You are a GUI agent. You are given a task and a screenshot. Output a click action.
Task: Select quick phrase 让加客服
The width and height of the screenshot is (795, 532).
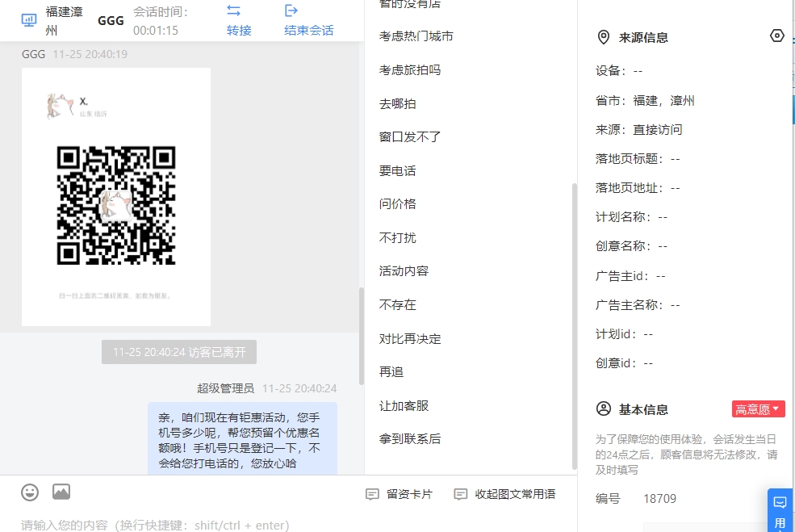(404, 406)
